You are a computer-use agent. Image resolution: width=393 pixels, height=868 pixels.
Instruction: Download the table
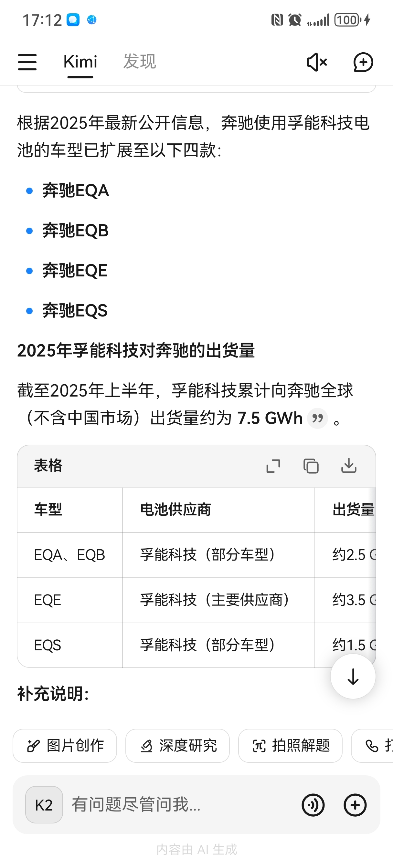[x=348, y=466]
